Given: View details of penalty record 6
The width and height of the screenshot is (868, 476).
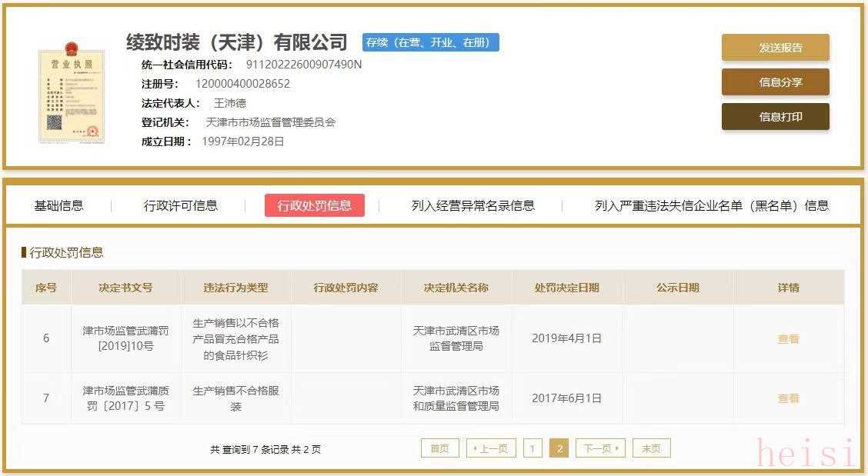Looking at the screenshot, I should click(x=788, y=338).
